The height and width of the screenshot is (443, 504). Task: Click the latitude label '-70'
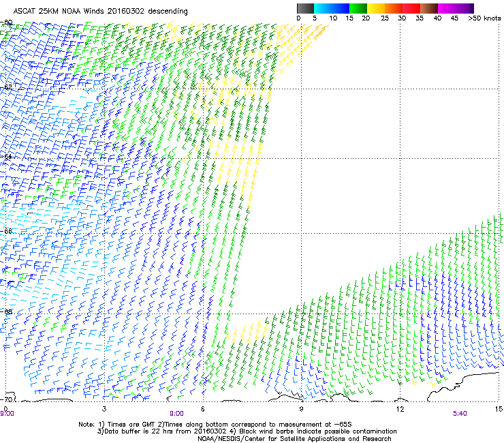pos(6,399)
